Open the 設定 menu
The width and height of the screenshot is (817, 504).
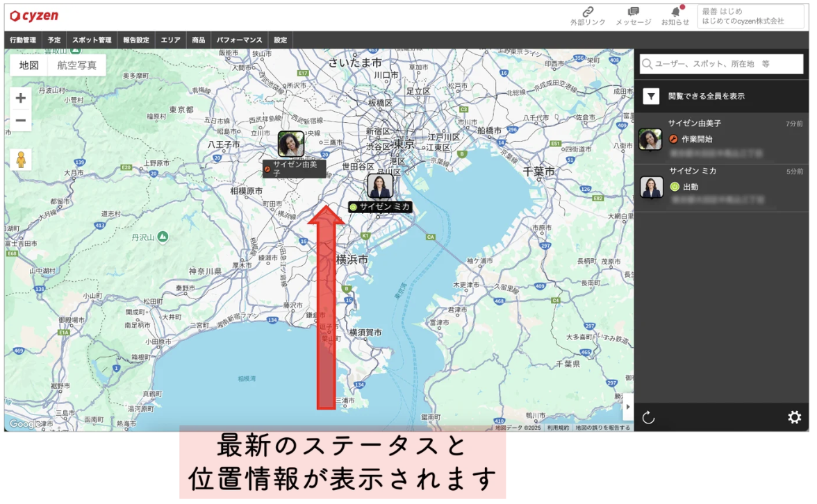pos(281,40)
